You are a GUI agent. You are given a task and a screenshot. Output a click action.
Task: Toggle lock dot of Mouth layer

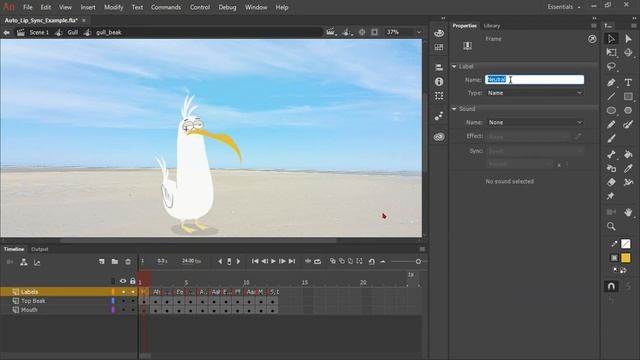coord(133,310)
